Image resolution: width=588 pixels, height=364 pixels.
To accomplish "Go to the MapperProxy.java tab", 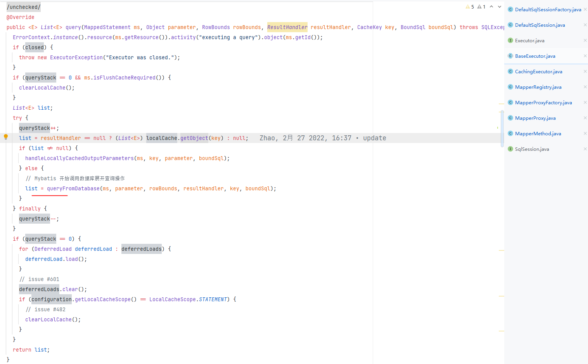I will click(546, 118).
